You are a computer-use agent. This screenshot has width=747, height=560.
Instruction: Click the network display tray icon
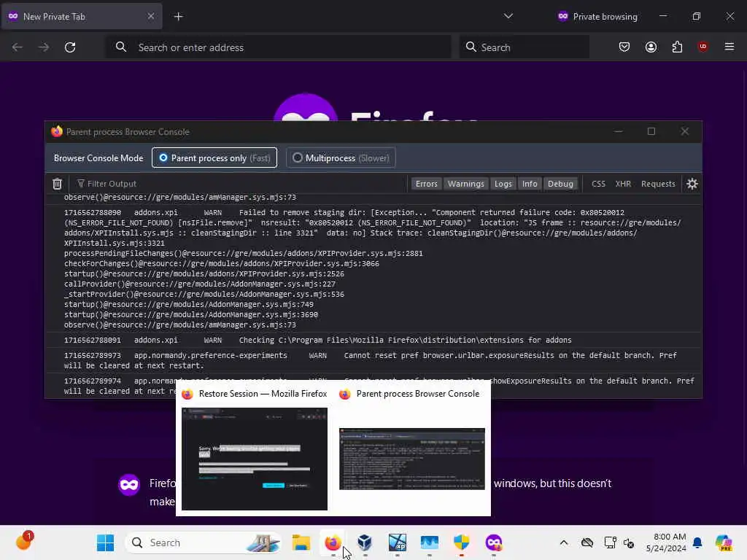tap(610, 542)
